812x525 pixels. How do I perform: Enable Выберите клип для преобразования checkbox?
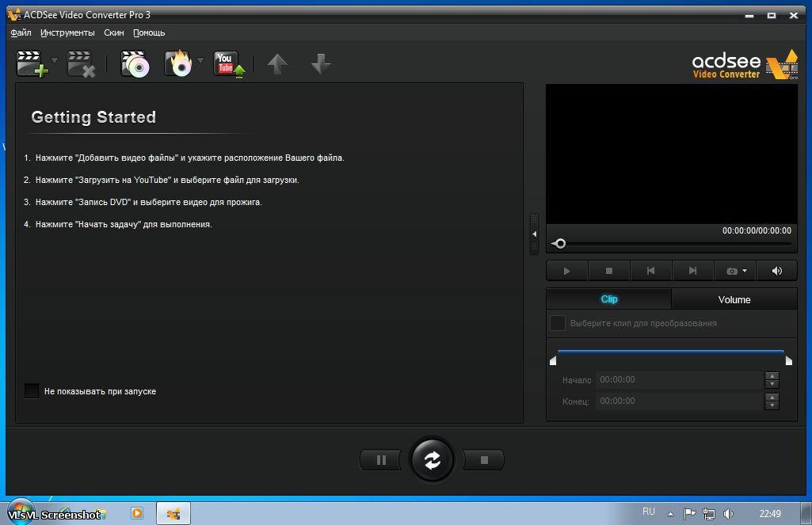point(557,323)
